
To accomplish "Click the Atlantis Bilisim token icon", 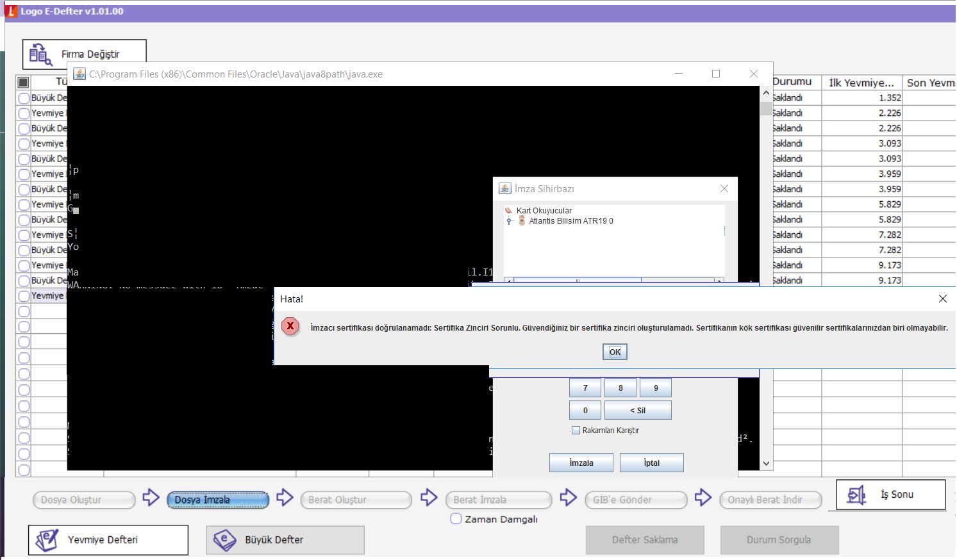I will pos(522,220).
